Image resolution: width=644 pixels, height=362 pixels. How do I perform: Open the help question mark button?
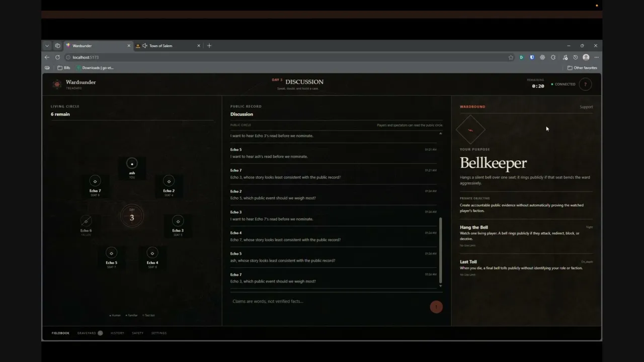(x=585, y=84)
